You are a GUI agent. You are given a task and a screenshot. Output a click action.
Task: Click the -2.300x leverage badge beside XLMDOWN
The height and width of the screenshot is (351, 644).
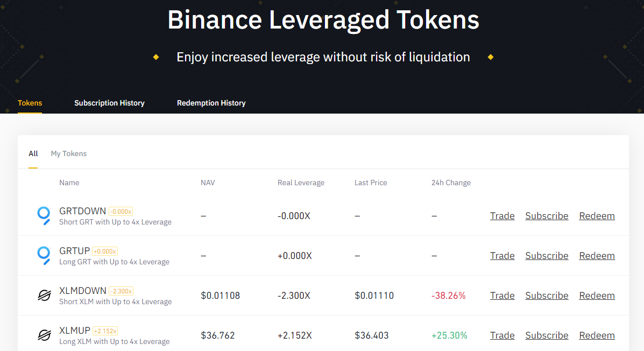tap(121, 291)
